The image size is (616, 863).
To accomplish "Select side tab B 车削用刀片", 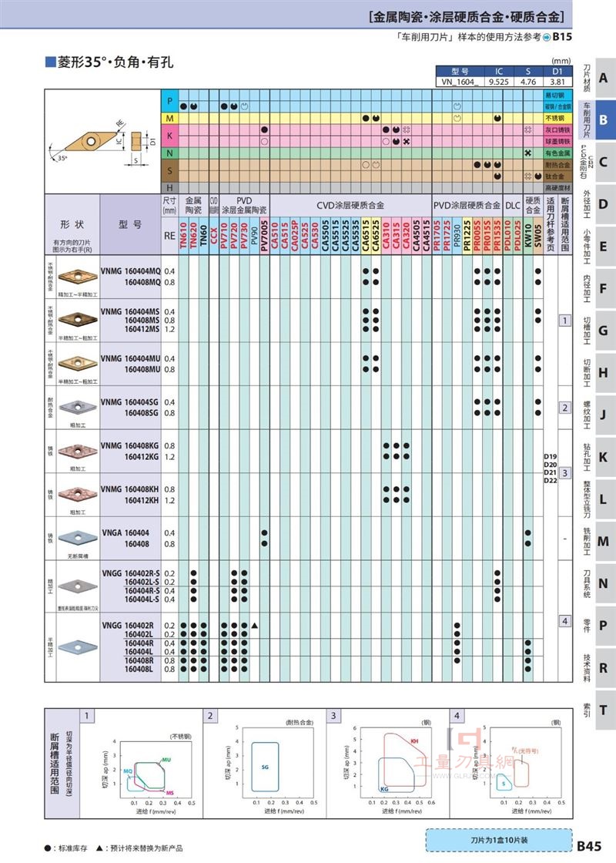I will (x=597, y=119).
